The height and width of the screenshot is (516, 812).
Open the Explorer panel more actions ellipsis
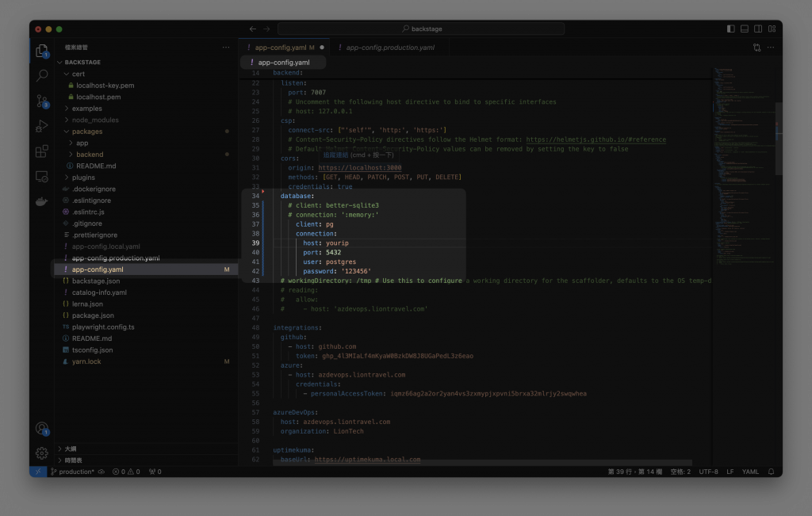pos(226,48)
